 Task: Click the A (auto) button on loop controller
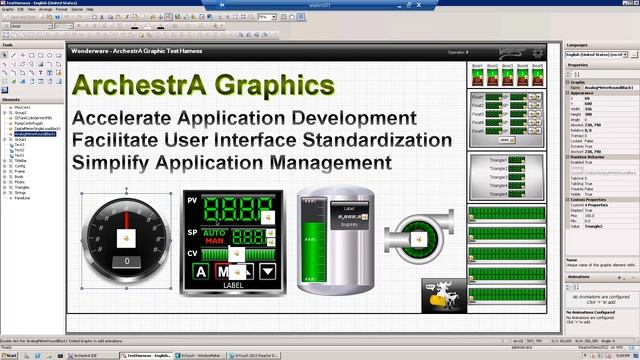click(201, 271)
